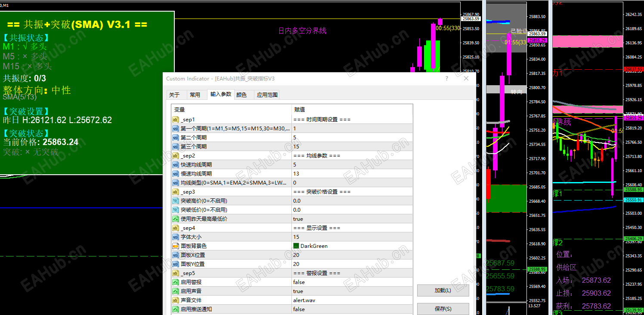Click the color icon beside 面板背景色
This screenshot has height=315, width=644.
point(175,246)
